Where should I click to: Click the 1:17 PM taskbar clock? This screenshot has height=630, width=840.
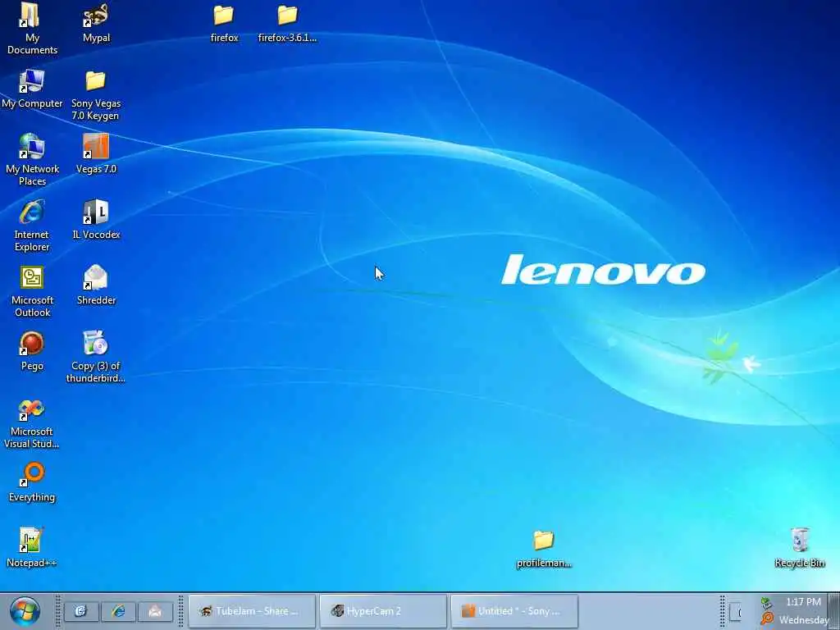point(803,602)
